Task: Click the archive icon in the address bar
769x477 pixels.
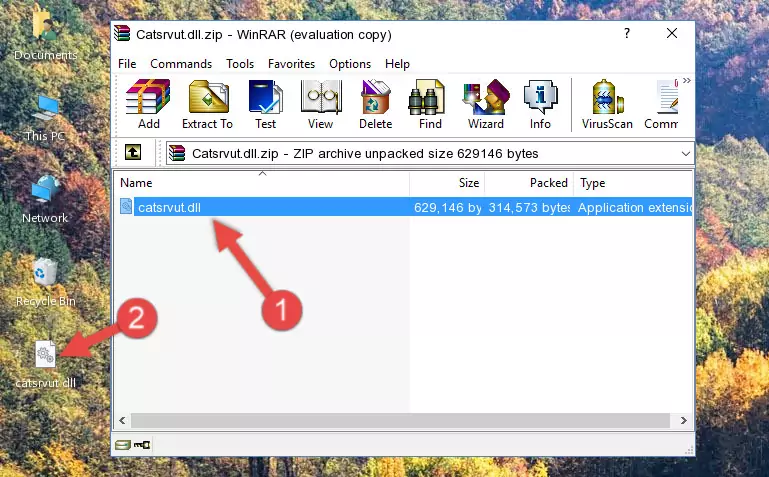Action: point(177,153)
